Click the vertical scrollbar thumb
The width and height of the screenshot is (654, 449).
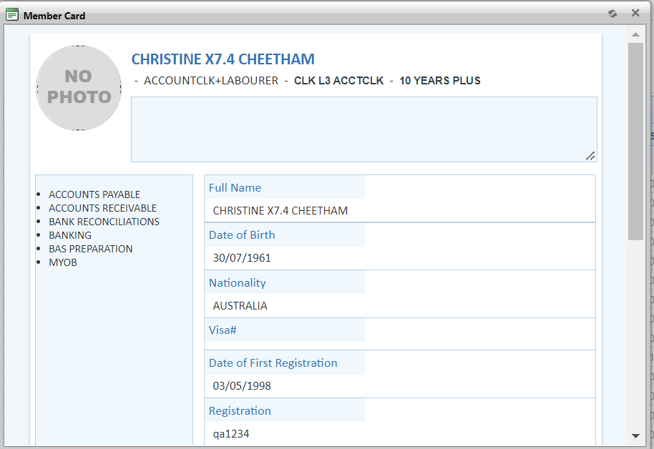[x=636, y=140]
